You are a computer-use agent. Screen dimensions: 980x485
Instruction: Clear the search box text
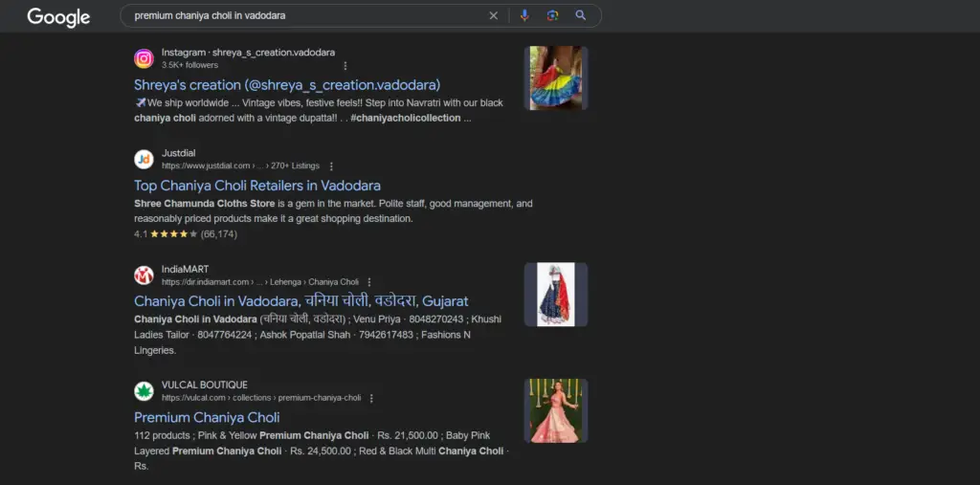coord(494,15)
